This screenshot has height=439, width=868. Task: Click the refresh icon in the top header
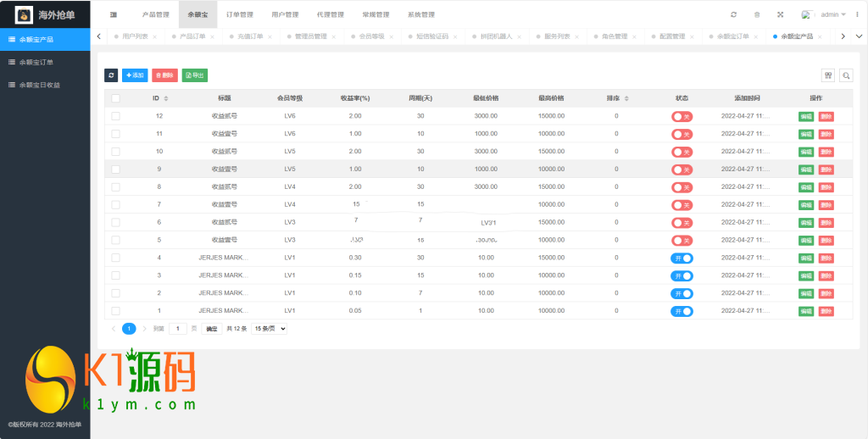click(x=733, y=14)
